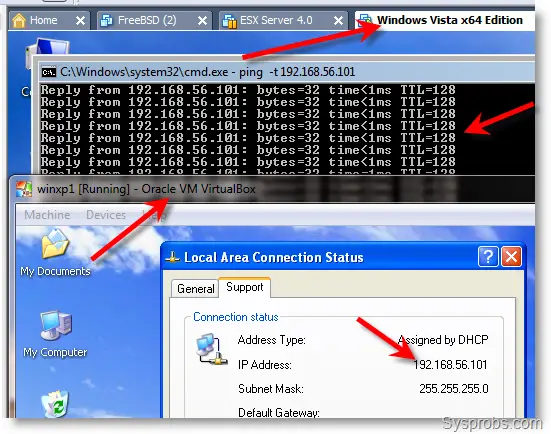
Task: Switch to the Support tab
Action: 245,287
